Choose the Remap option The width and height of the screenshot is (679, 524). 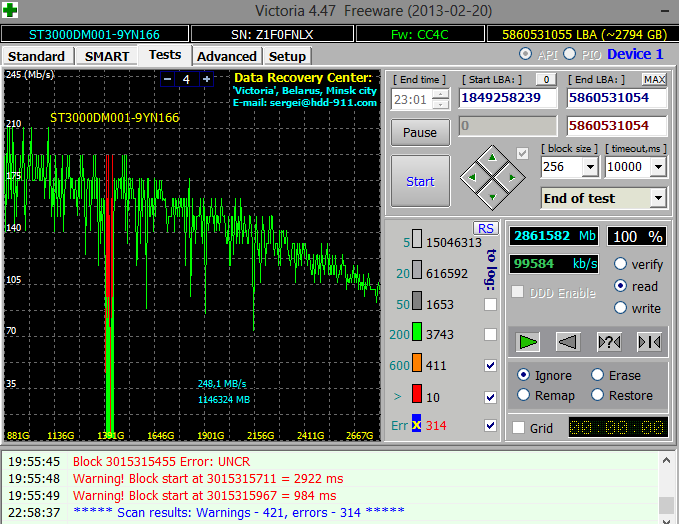click(524, 395)
